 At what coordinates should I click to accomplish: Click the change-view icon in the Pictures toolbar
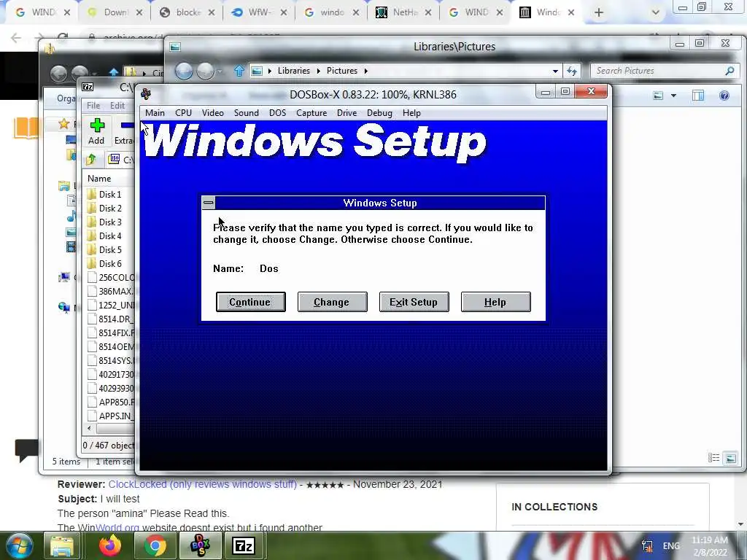point(658,96)
